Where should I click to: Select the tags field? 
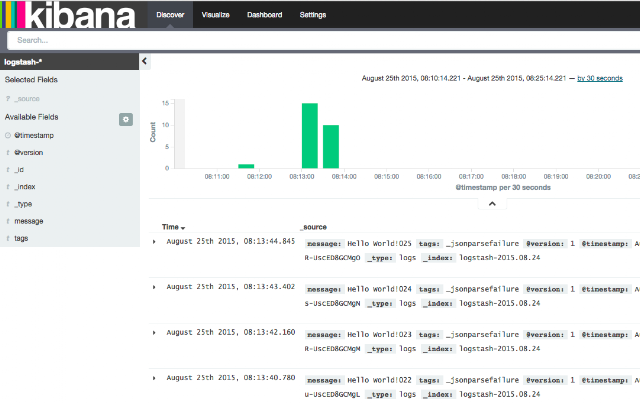tap(21, 238)
